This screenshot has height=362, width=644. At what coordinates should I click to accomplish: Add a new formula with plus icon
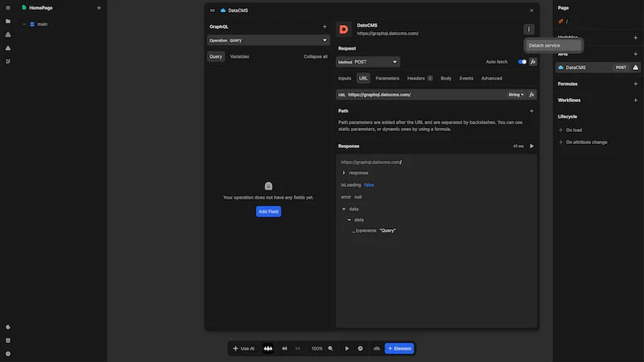(x=635, y=84)
